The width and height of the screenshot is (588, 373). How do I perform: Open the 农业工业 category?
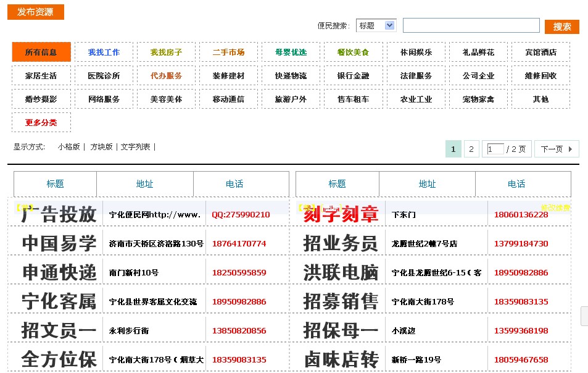[x=416, y=99]
